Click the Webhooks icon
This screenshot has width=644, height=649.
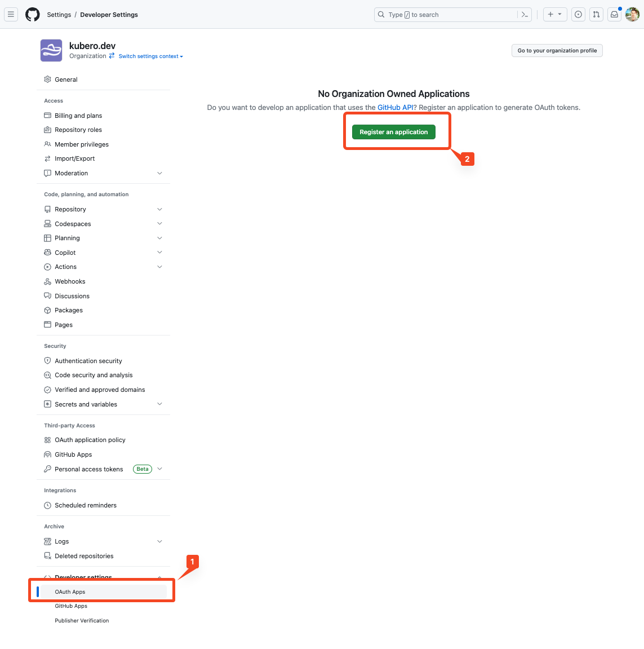tap(47, 281)
